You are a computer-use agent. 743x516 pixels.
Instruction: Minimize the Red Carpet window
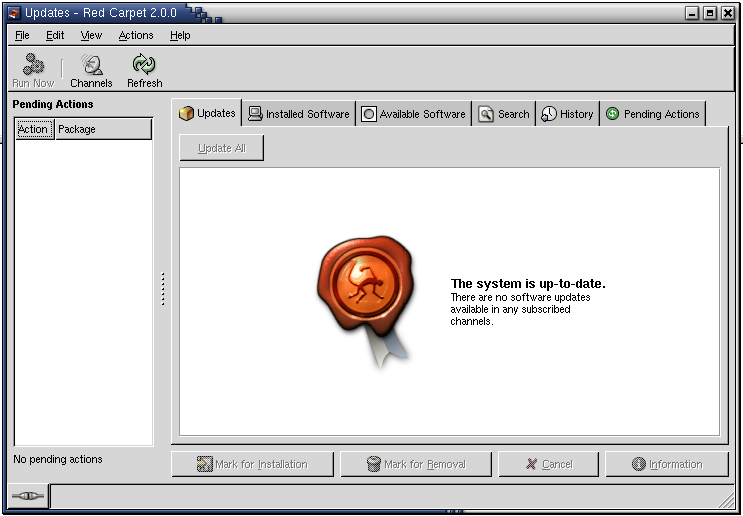[692, 13]
